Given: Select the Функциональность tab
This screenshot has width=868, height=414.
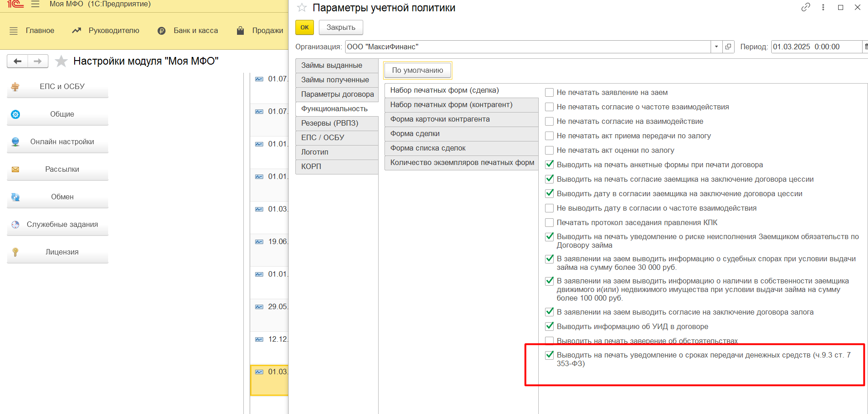Looking at the screenshot, I should pyautogui.click(x=337, y=109).
